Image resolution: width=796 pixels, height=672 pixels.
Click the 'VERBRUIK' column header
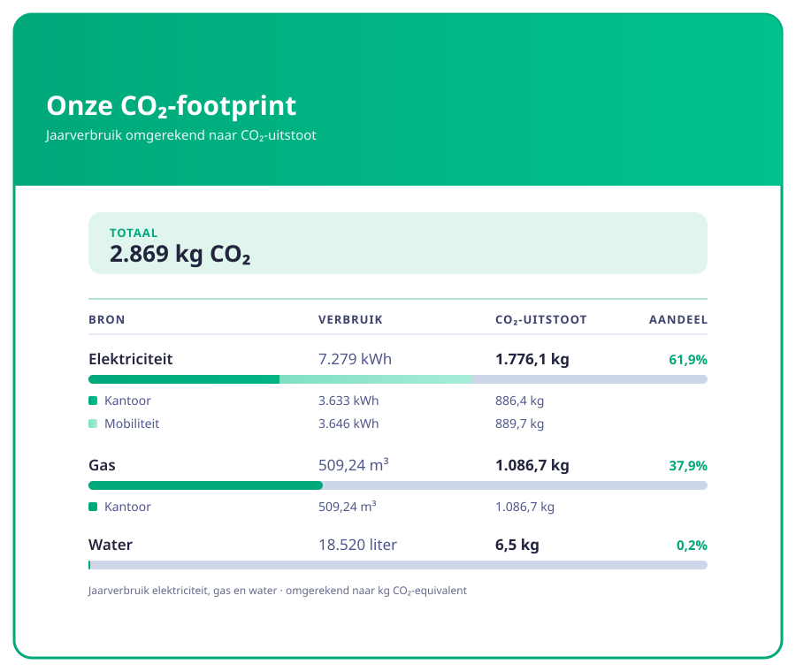(x=350, y=320)
